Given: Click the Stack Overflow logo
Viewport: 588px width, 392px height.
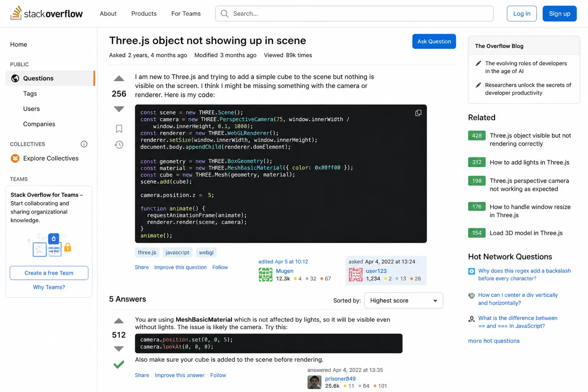Looking at the screenshot, I should point(46,13).
